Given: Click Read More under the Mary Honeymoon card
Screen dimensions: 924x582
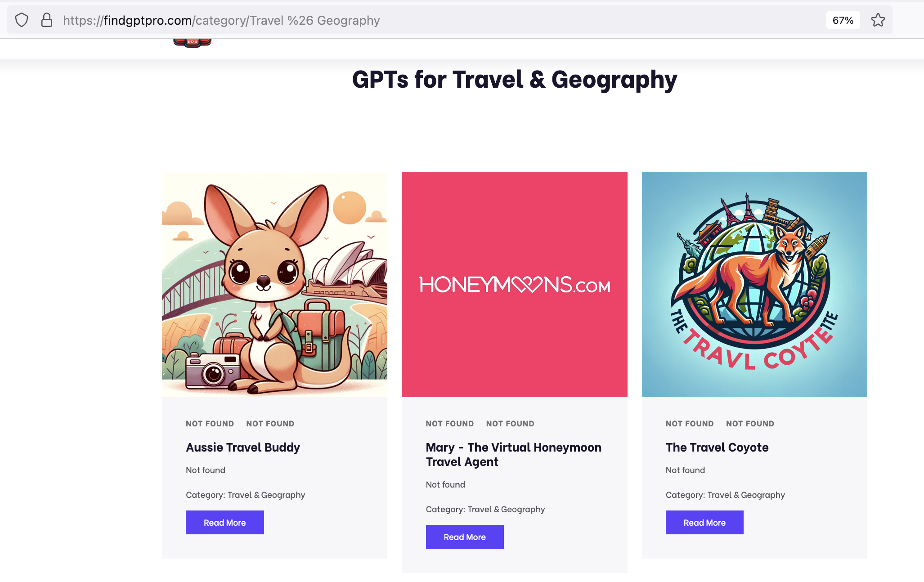Looking at the screenshot, I should [465, 537].
